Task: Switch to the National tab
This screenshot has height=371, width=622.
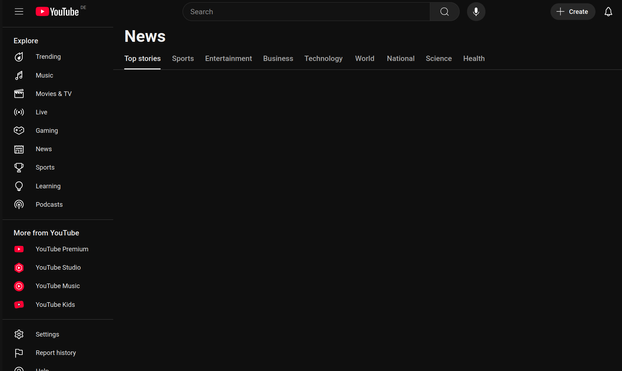Action: coord(401,59)
